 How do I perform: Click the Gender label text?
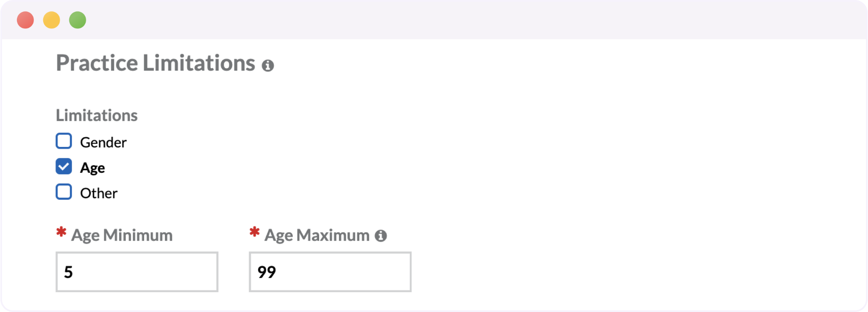[103, 143]
